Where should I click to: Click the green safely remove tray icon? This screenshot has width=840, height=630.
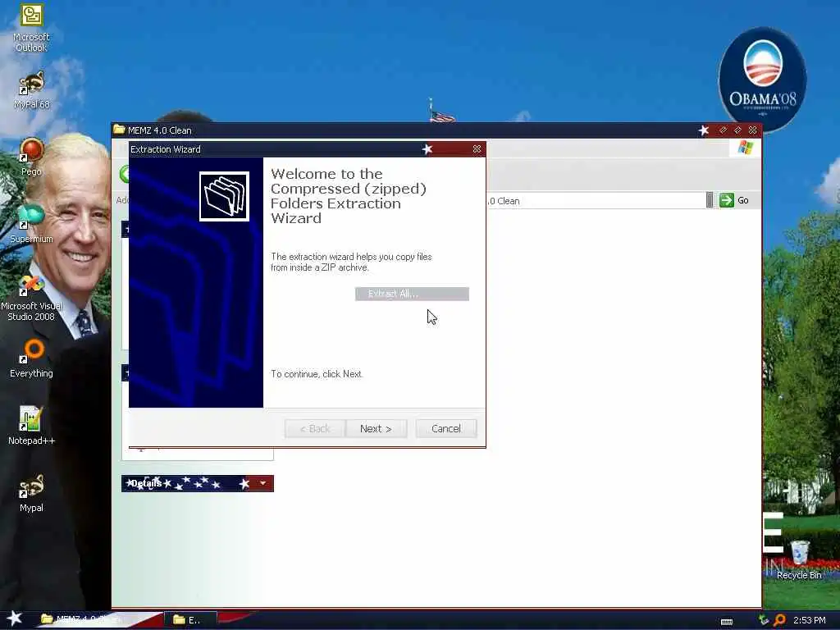pos(764,620)
